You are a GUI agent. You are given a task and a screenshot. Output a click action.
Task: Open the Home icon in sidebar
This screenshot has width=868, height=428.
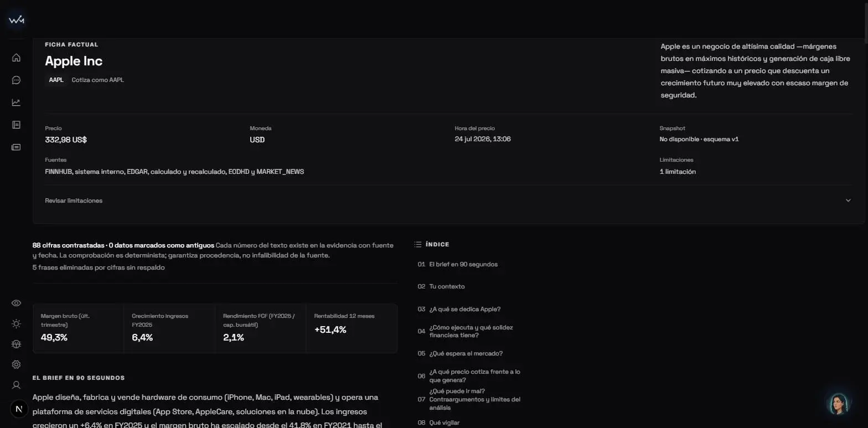click(16, 57)
